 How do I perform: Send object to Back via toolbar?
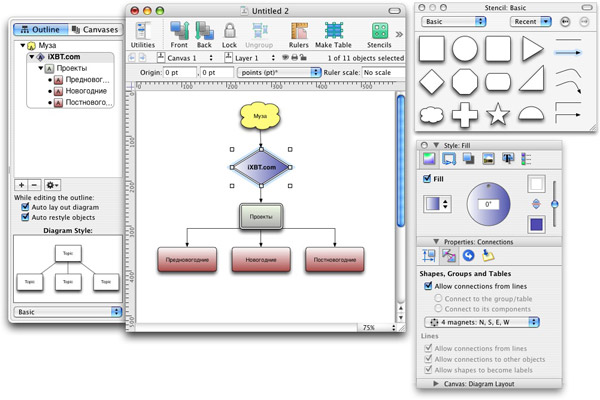coord(204,31)
